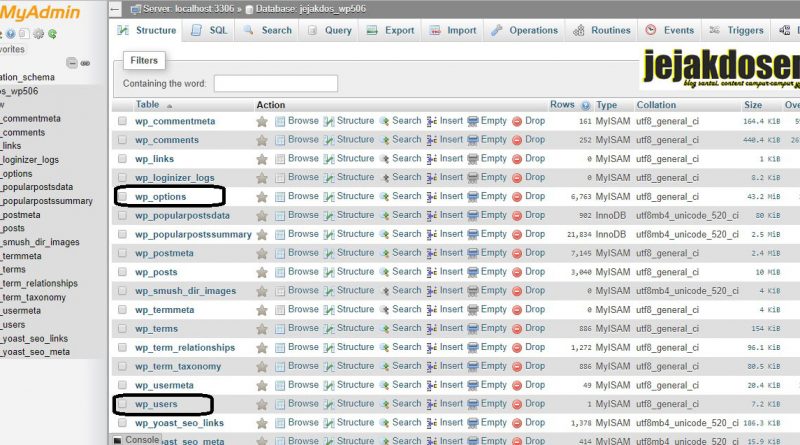Click Structure icon in wp_smush_dir_images row
Viewport: 800px width, 445px height.
tap(329, 291)
